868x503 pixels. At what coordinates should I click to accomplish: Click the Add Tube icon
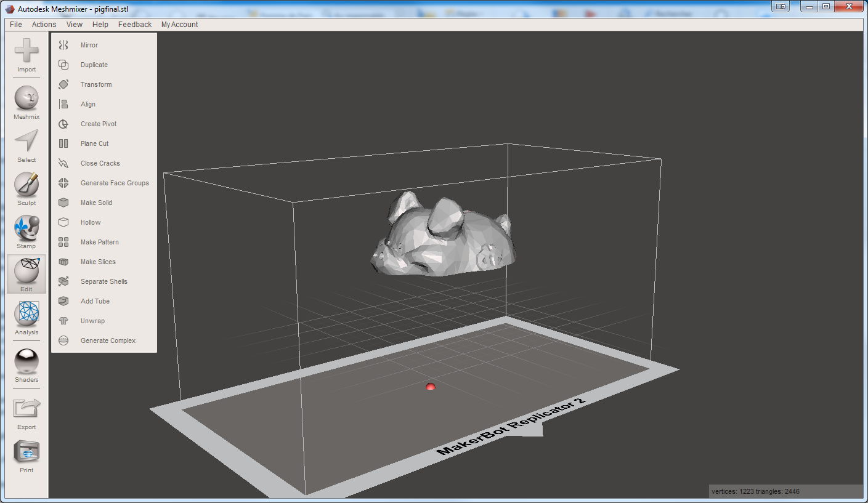point(63,301)
